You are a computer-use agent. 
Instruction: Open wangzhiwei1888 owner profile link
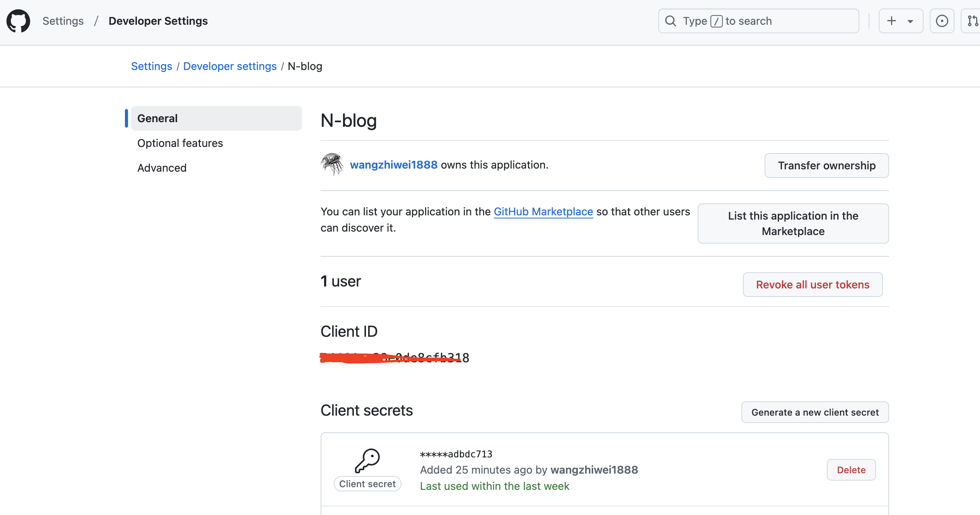click(394, 165)
